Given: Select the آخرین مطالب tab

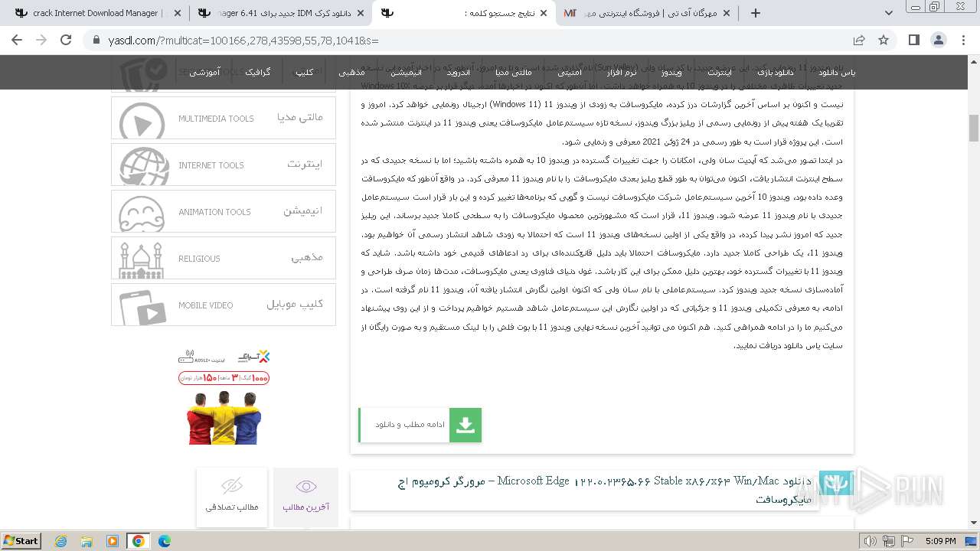Looking at the screenshot, I should (305, 497).
